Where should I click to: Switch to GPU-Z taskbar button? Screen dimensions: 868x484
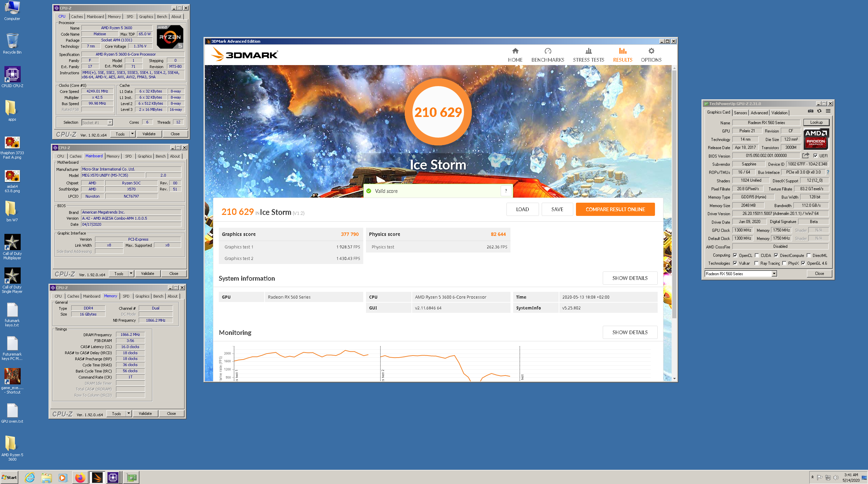[131, 478]
